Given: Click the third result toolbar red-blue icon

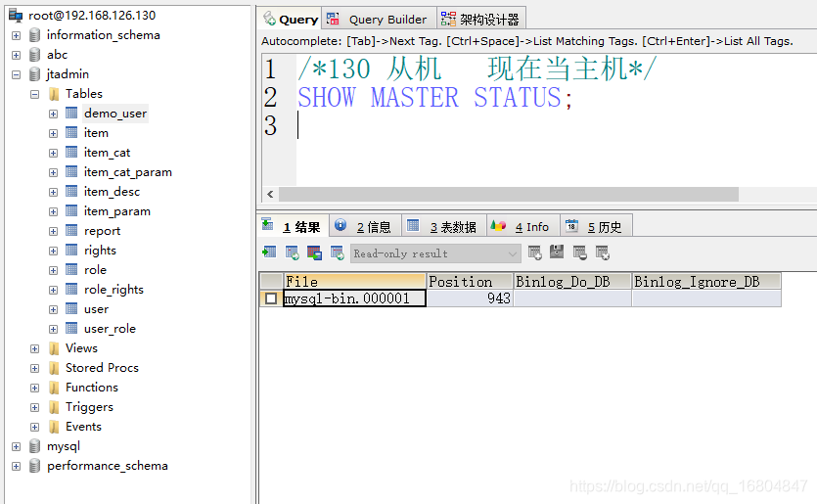Looking at the screenshot, I should pos(314,252).
